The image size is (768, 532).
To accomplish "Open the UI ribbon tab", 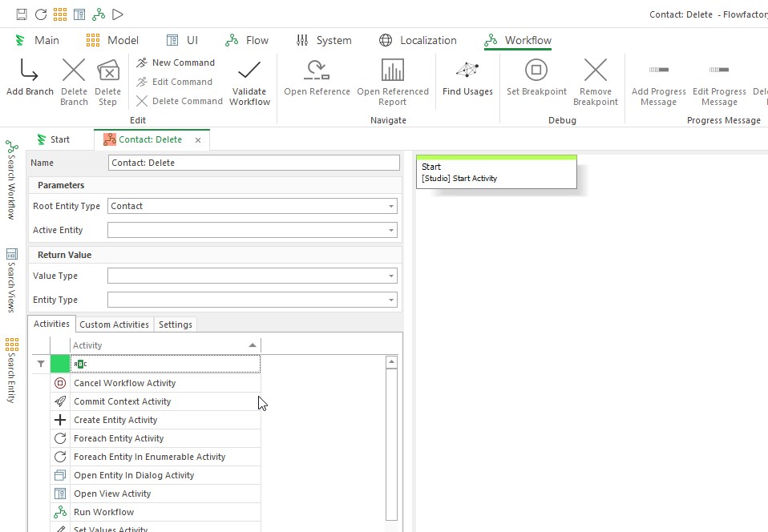I will (182, 40).
